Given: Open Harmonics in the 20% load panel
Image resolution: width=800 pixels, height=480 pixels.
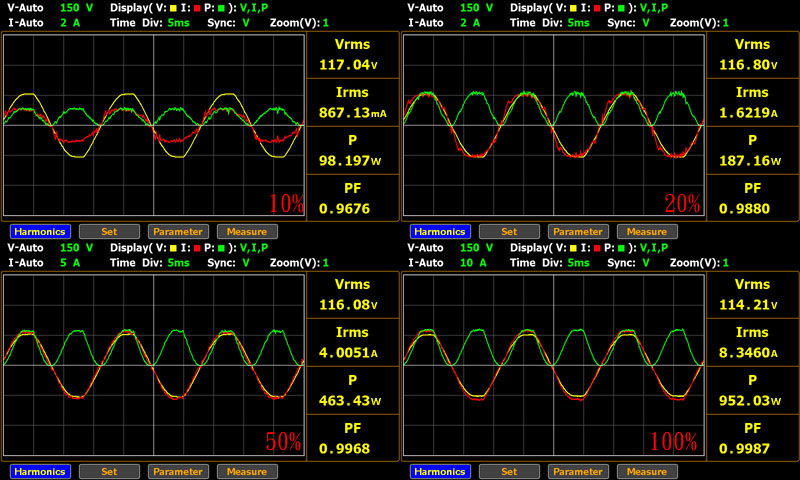Looking at the screenshot, I should point(440,232).
